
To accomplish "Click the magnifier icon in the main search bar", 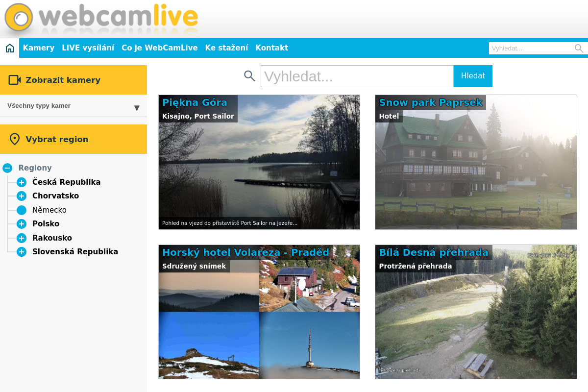I will pyautogui.click(x=251, y=76).
